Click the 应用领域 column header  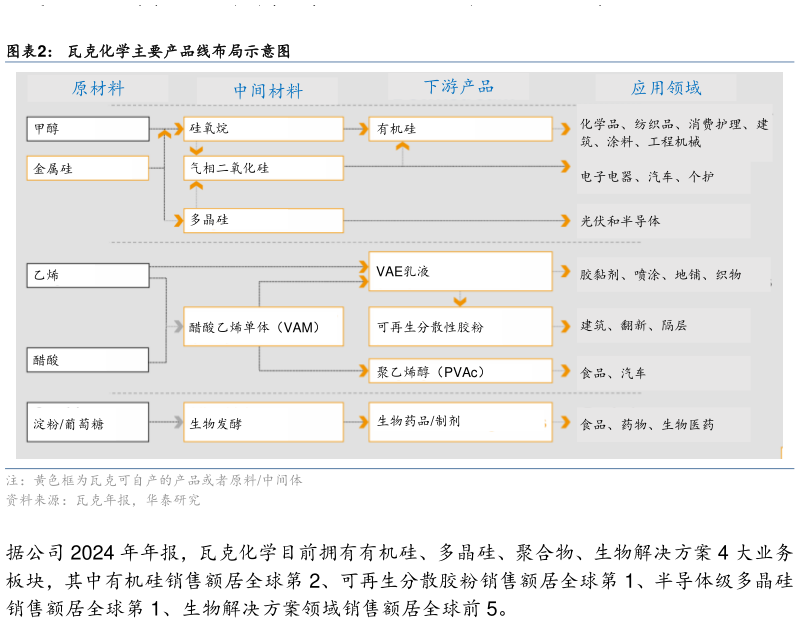pyautogui.click(x=666, y=88)
